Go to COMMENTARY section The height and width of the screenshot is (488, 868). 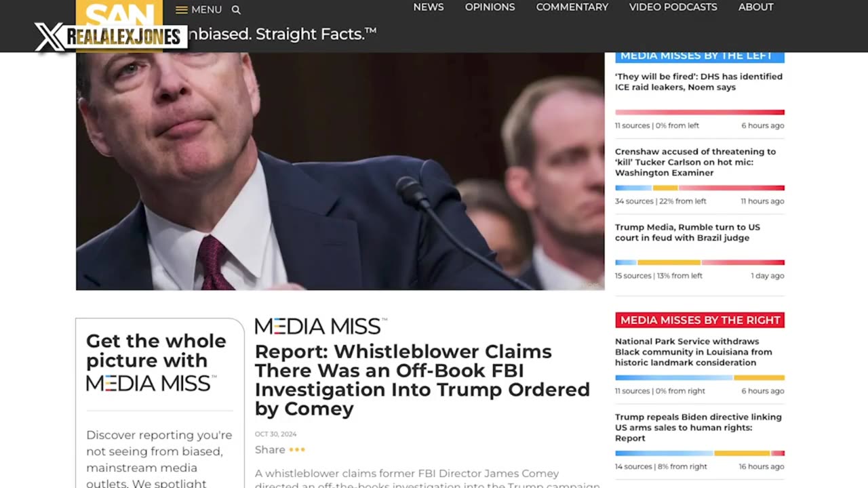click(x=572, y=7)
